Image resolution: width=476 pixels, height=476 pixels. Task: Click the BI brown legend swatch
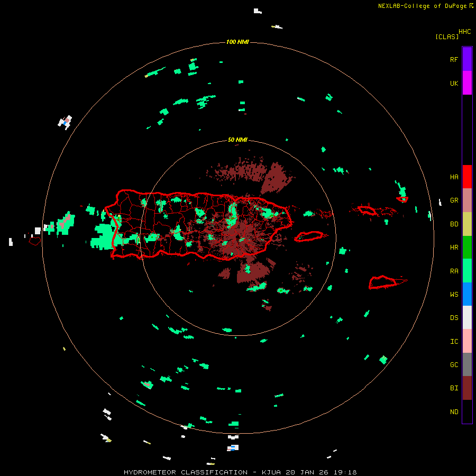click(x=467, y=388)
